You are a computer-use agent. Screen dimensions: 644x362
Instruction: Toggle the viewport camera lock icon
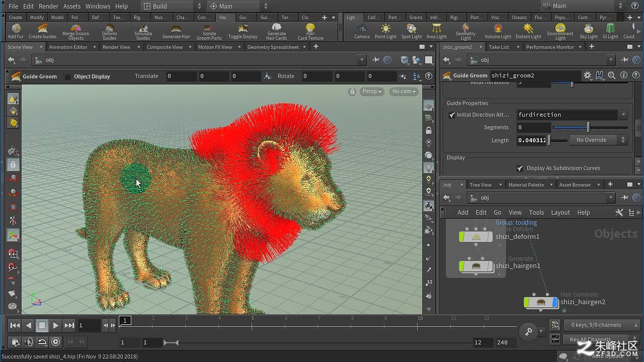tap(352, 92)
